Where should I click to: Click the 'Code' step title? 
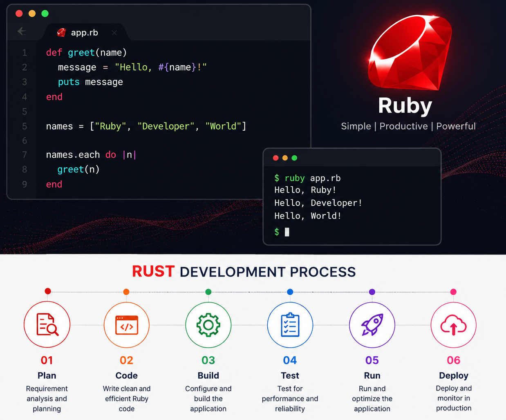(127, 375)
